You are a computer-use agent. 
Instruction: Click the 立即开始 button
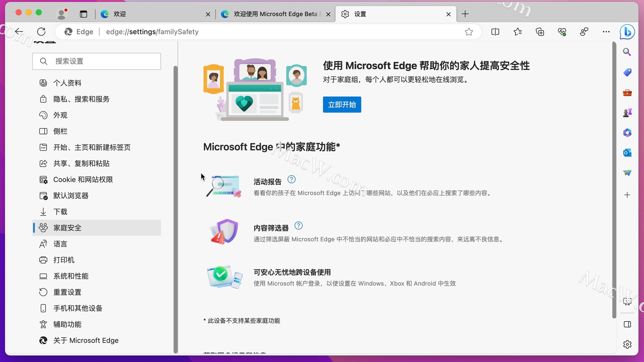pos(342,105)
